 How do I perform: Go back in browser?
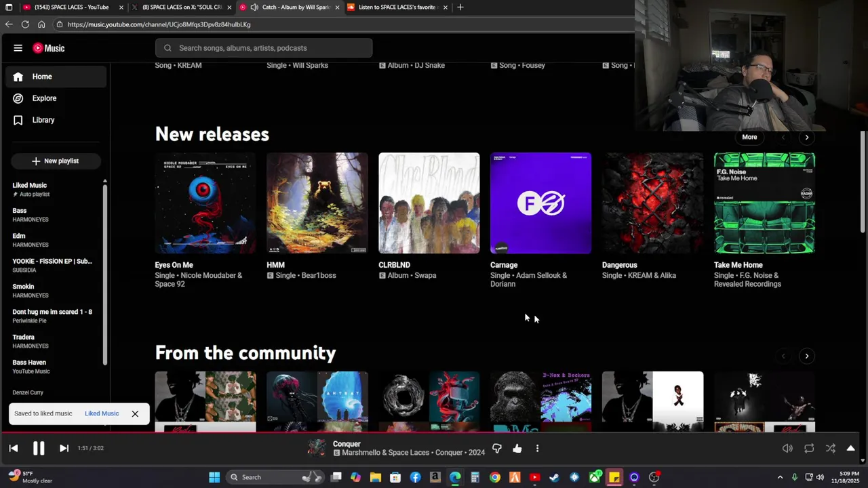click(x=9, y=24)
